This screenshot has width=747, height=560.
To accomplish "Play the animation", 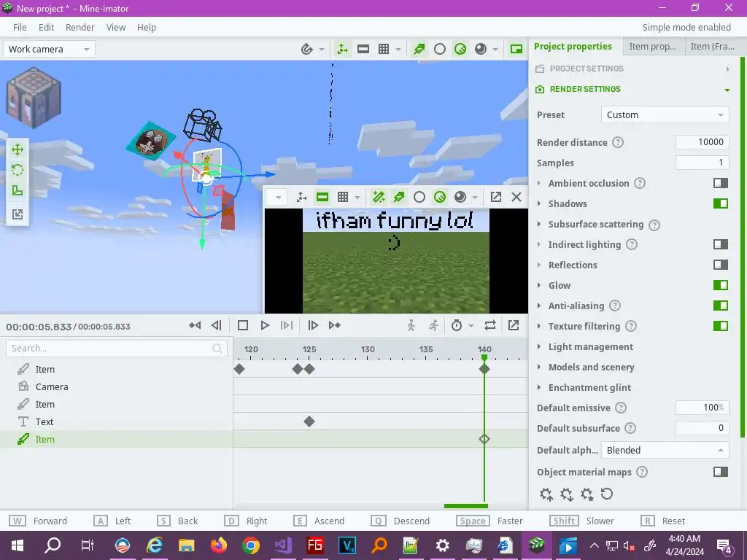I will point(265,325).
